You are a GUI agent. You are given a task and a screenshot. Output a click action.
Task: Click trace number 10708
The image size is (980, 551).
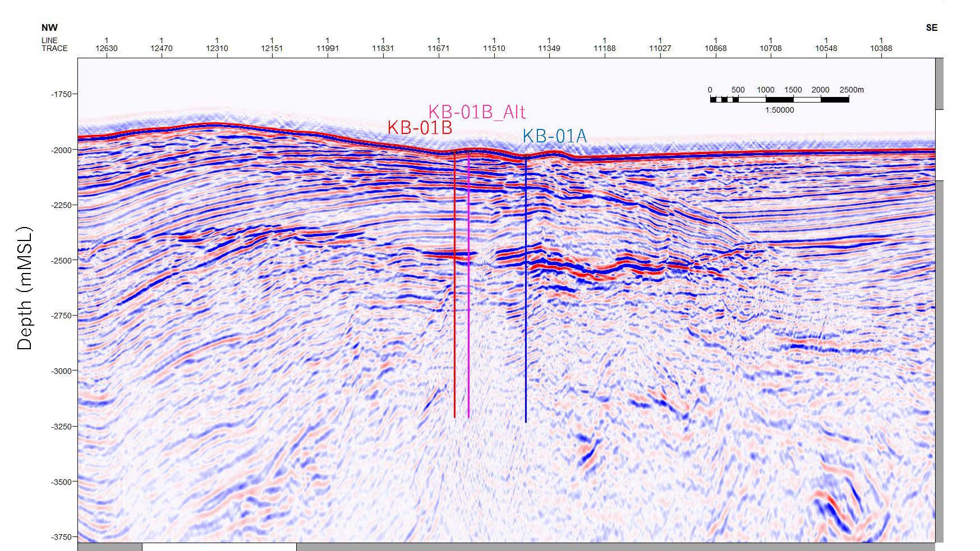pyautogui.click(x=771, y=48)
